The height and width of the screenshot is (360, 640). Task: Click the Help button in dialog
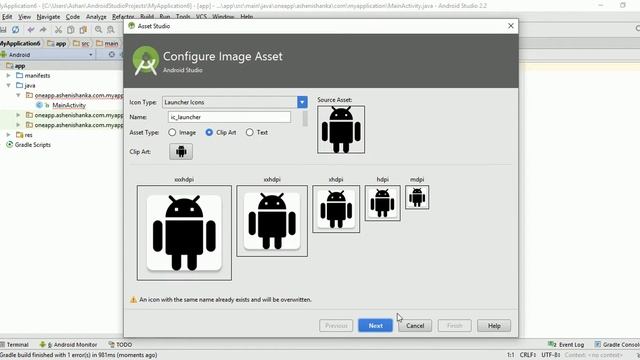(494, 326)
